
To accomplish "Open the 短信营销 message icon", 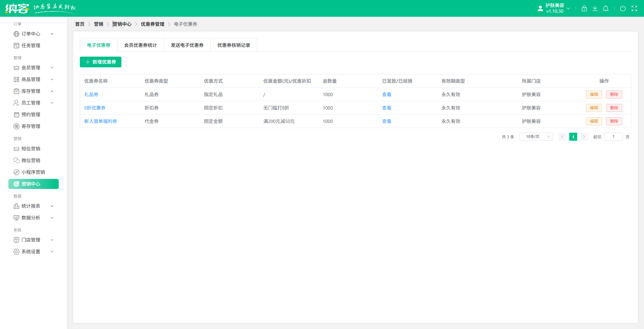I will (16, 149).
